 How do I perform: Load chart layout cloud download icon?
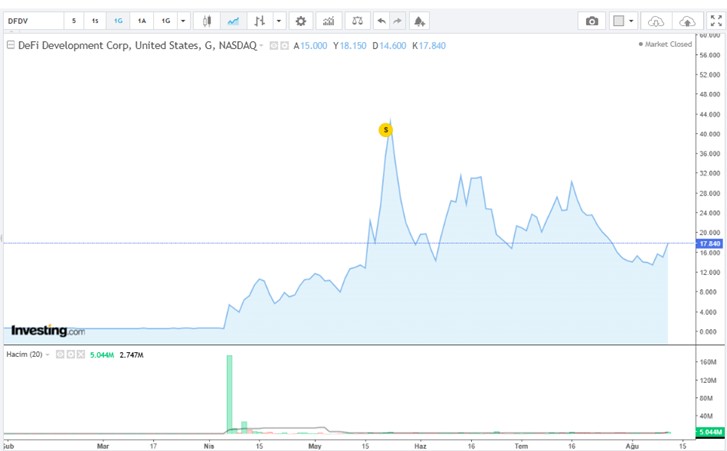656,21
